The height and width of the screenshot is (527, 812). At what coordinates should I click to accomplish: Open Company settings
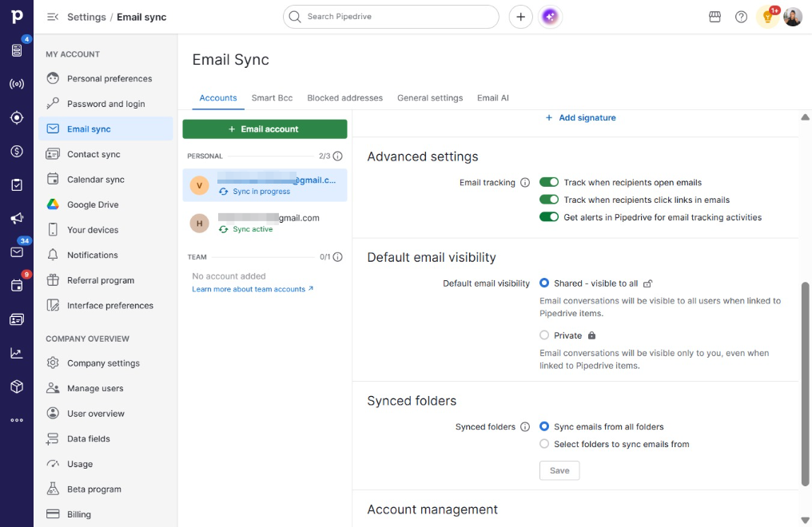point(105,363)
